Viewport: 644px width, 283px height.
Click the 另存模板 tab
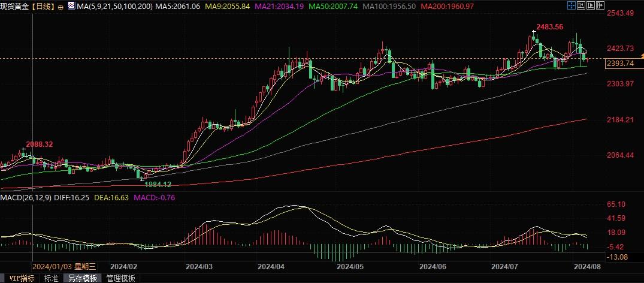(83, 278)
